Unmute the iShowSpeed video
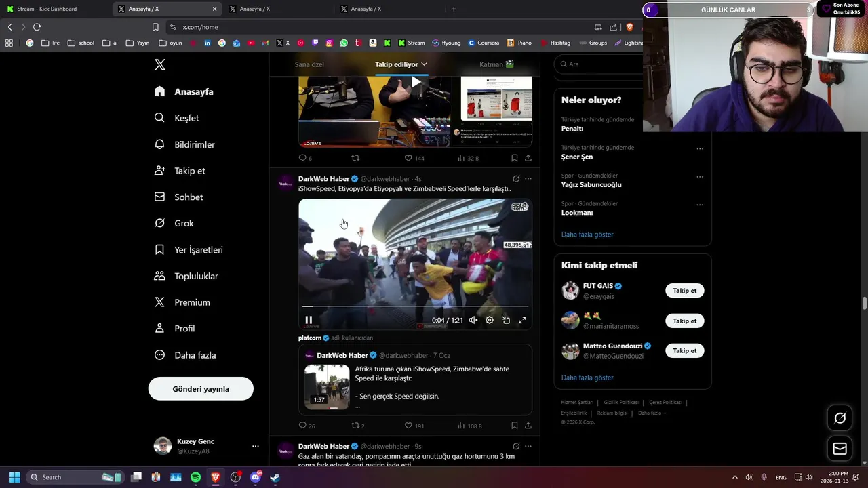This screenshot has width=868, height=488. pos(473,320)
